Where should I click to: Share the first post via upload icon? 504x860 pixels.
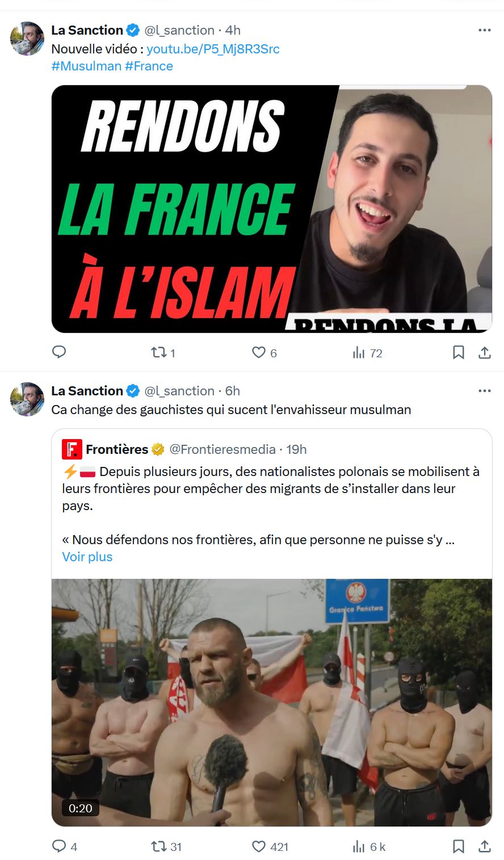[484, 353]
